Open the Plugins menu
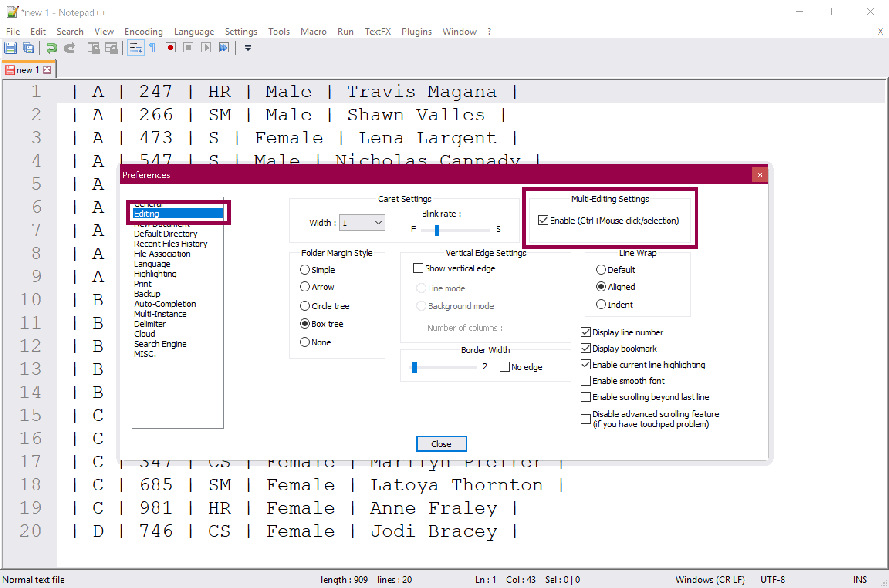 (x=416, y=32)
